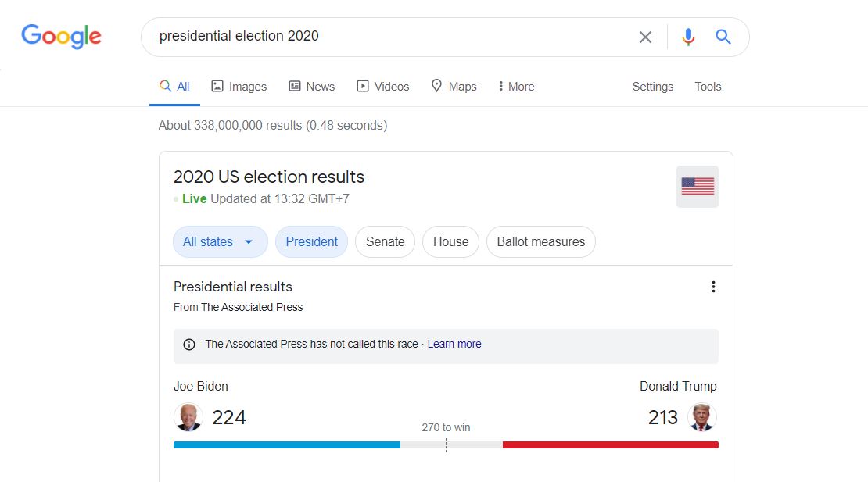Open the More search options menu
Screen dimensions: 868x482
tap(516, 87)
